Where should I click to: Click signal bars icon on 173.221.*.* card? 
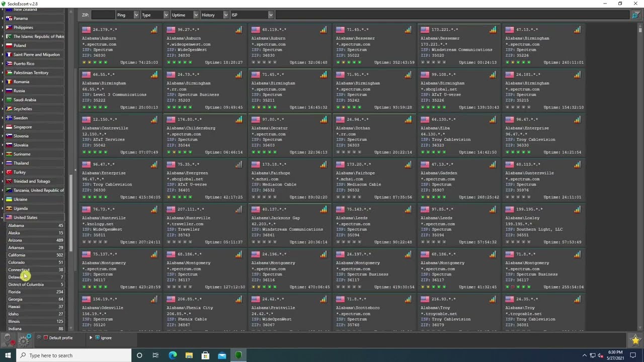point(493,30)
